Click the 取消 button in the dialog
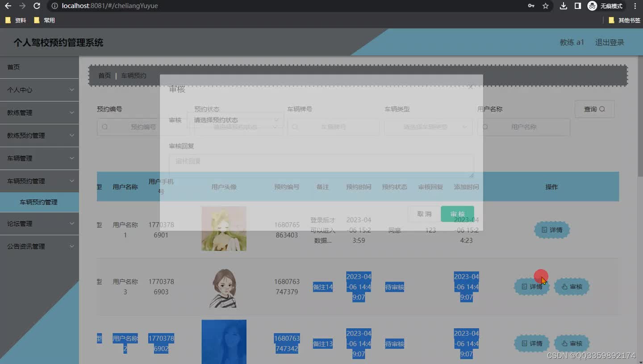643x364 pixels. pos(424,214)
